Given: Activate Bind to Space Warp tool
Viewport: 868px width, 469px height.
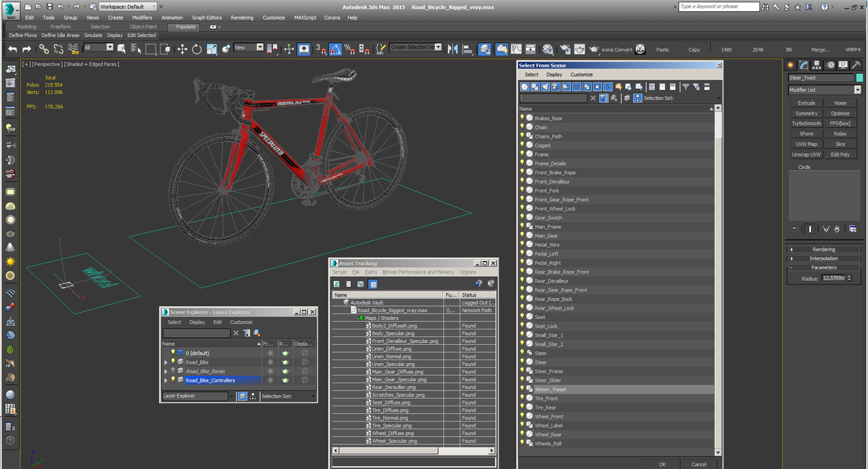Looking at the screenshot, I should [73, 49].
